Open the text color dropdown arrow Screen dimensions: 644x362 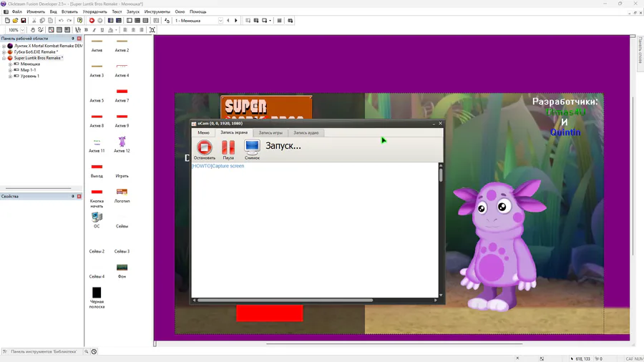(x=116, y=30)
